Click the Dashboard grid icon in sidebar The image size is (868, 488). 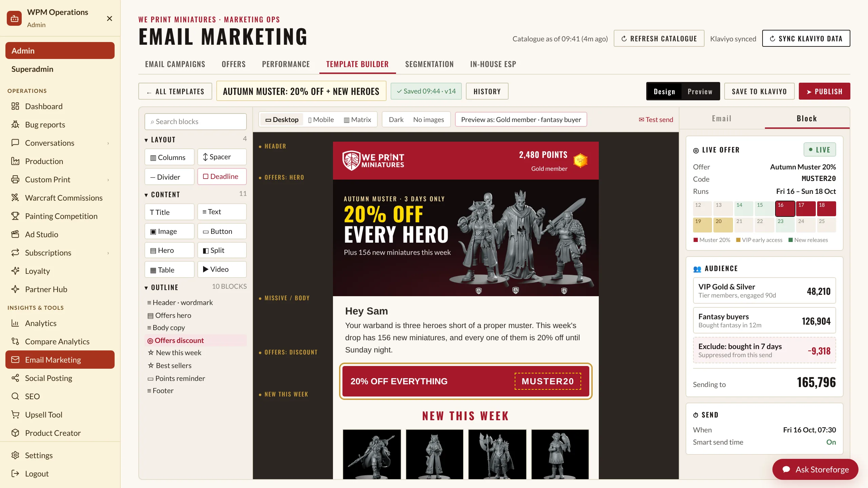[x=15, y=106]
